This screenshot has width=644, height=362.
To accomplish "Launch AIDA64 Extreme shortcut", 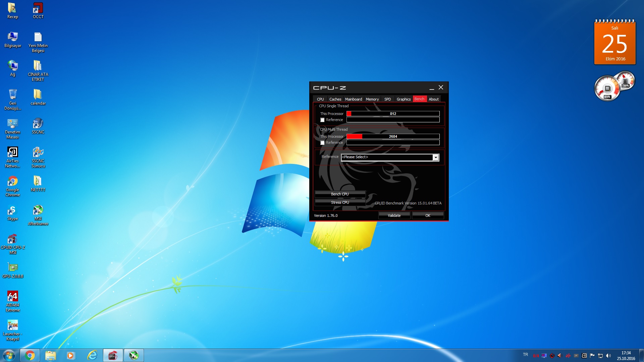I will (12, 302).
